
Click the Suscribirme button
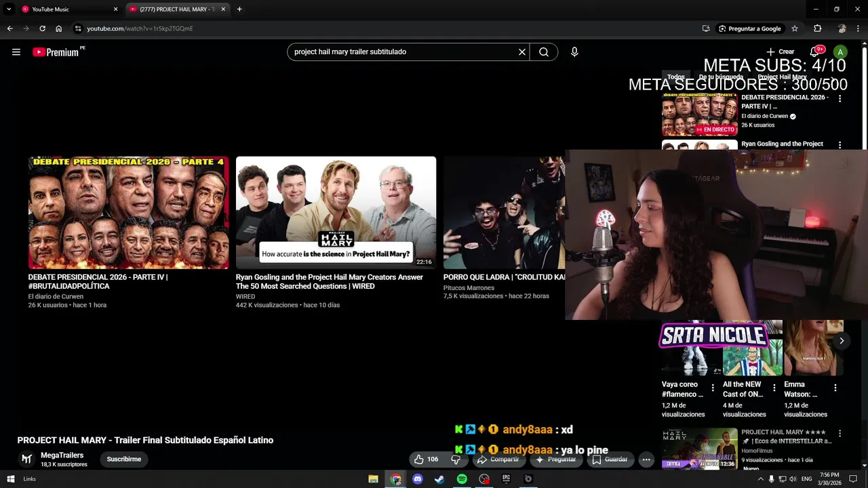point(124,460)
